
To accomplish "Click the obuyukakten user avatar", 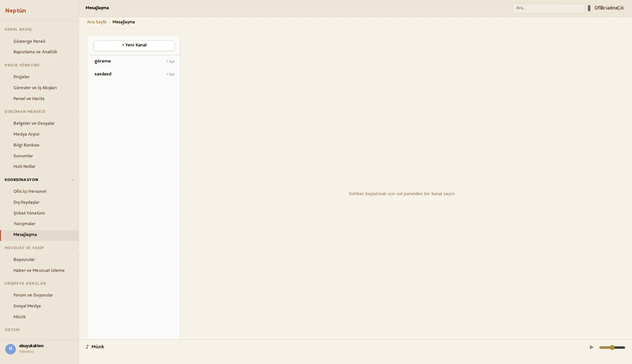I will [10, 349].
